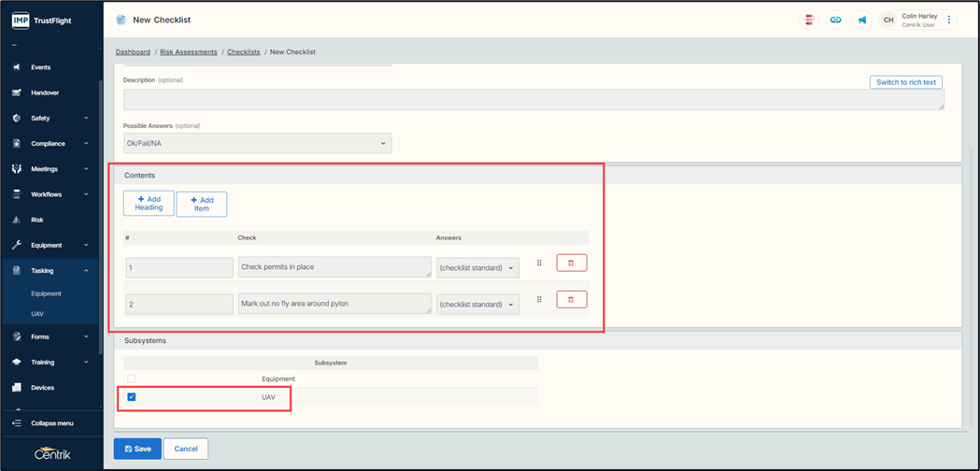
Task: Click Switch to rich text button
Action: pos(905,82)
